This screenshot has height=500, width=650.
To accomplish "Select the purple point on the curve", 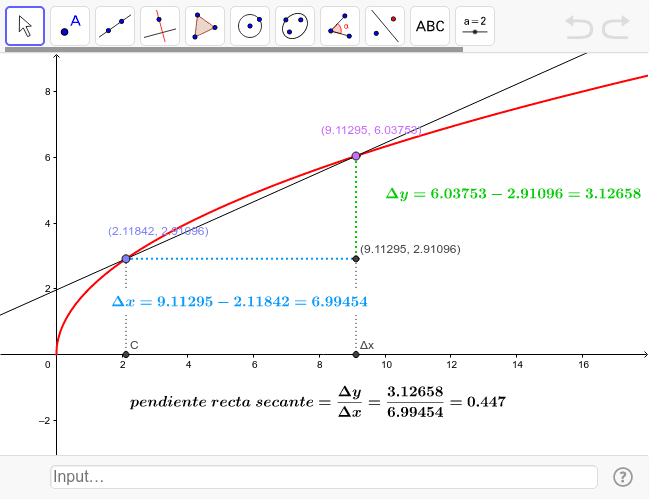I will click(x=356, y=156).
